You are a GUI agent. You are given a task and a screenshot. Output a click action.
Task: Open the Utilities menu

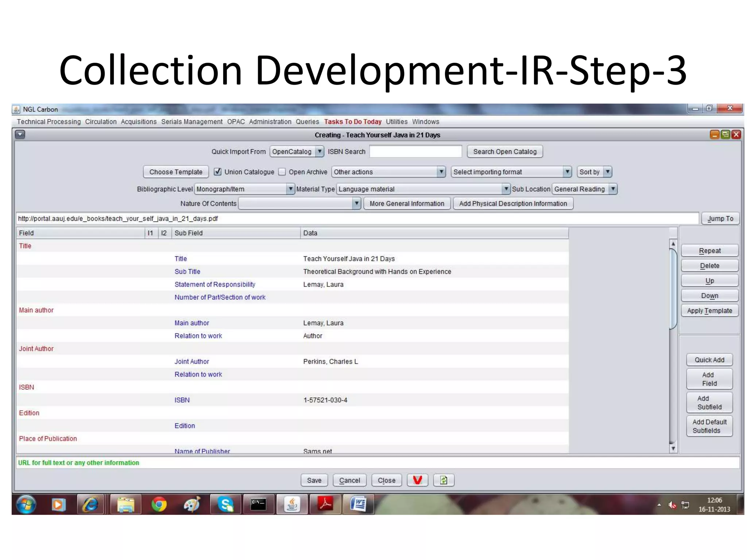(397, 121)
